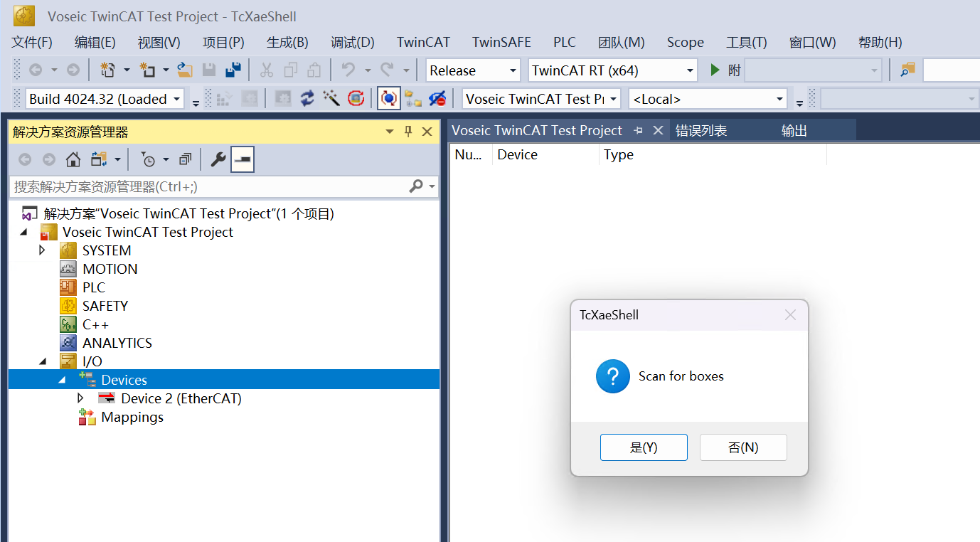
Task: Click the Home icon in Solution Explorer
Action: click(73, 159)
